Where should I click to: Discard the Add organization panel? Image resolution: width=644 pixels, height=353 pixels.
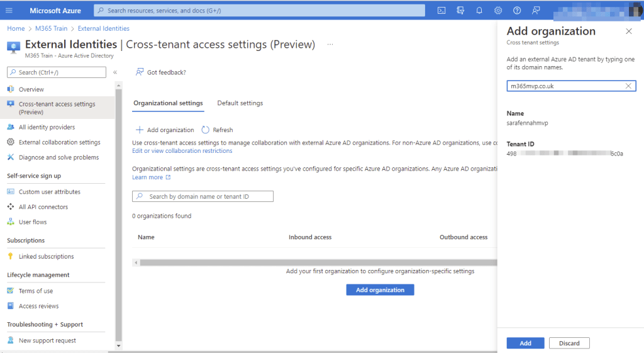point(569,343)
